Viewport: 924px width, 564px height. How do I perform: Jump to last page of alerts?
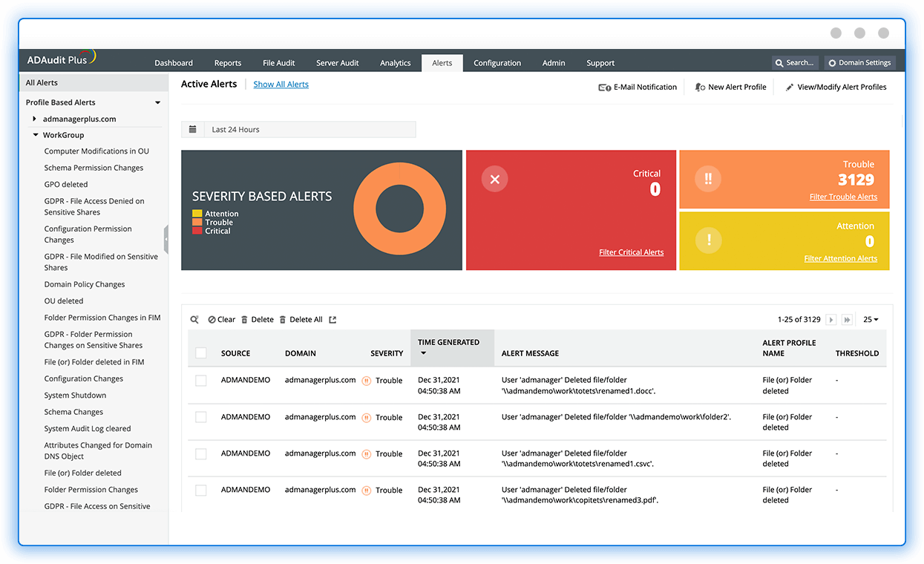(x=847, y=320)
